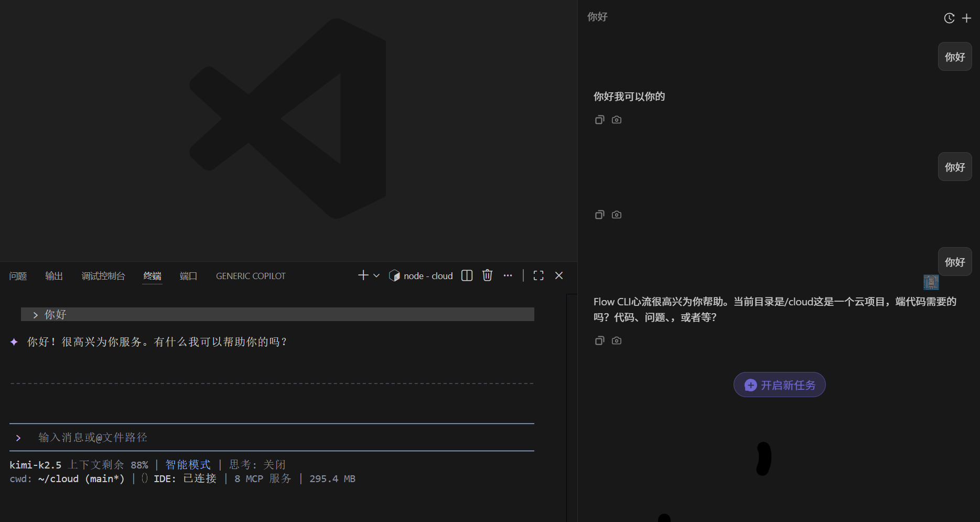Expand the collapsed 你好 prompt line
Viewport: 980px width, 522px height.
tap(35, 315)
